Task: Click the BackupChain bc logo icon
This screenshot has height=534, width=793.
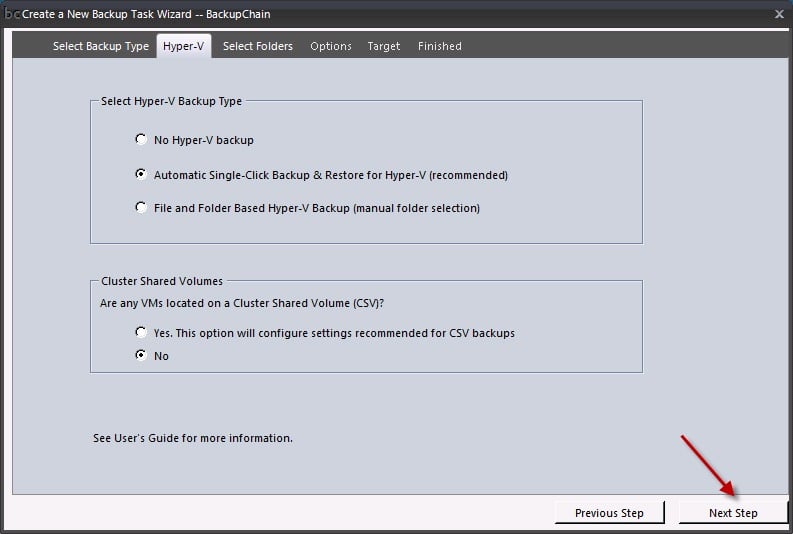Action: point(12,14)
